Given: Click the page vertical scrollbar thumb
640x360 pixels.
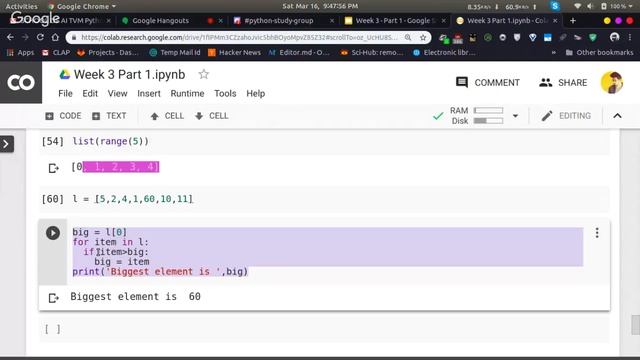Looking at the screenshot, I should click(636, 324).
